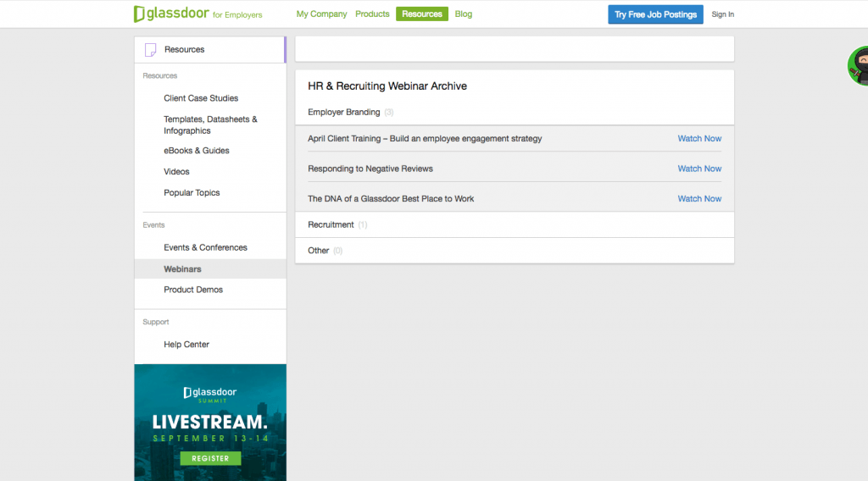Click the ninja avatar icon on the right edge

pyautogui.click(x=860, y=65)
